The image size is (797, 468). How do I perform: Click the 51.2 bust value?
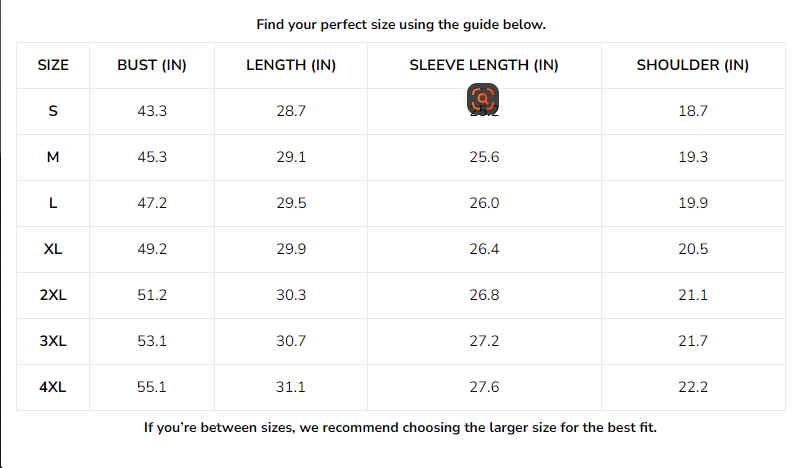152,295
